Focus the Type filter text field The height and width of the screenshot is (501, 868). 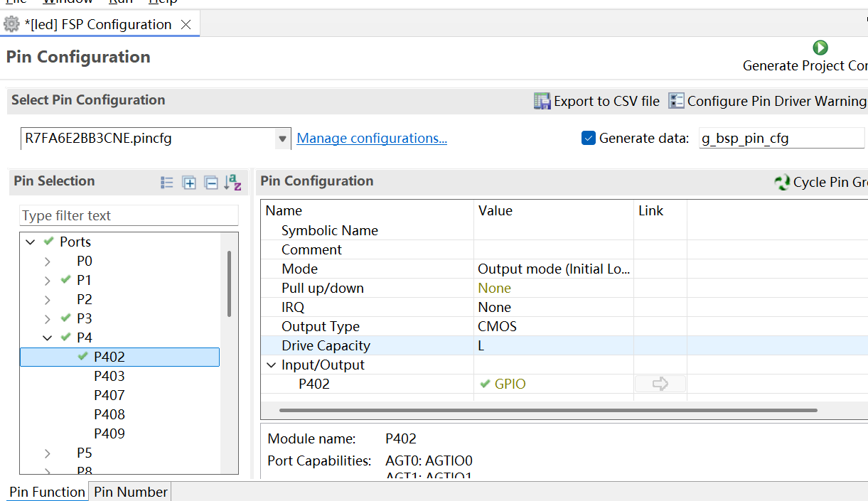click(x=129, y=215)
